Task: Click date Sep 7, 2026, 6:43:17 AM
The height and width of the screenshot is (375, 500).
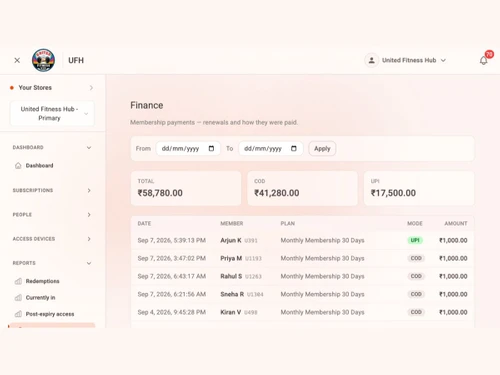Action: tap(172, 276)
